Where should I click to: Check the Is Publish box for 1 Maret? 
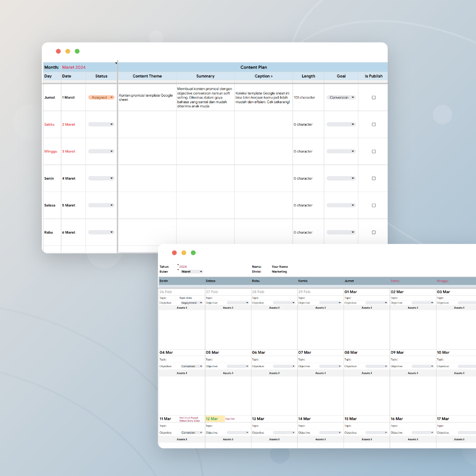[x=373, y=97]
